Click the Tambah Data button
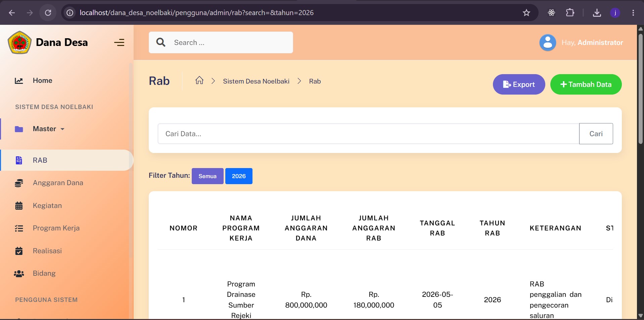The image size is (644, 320). click(586, 85)
